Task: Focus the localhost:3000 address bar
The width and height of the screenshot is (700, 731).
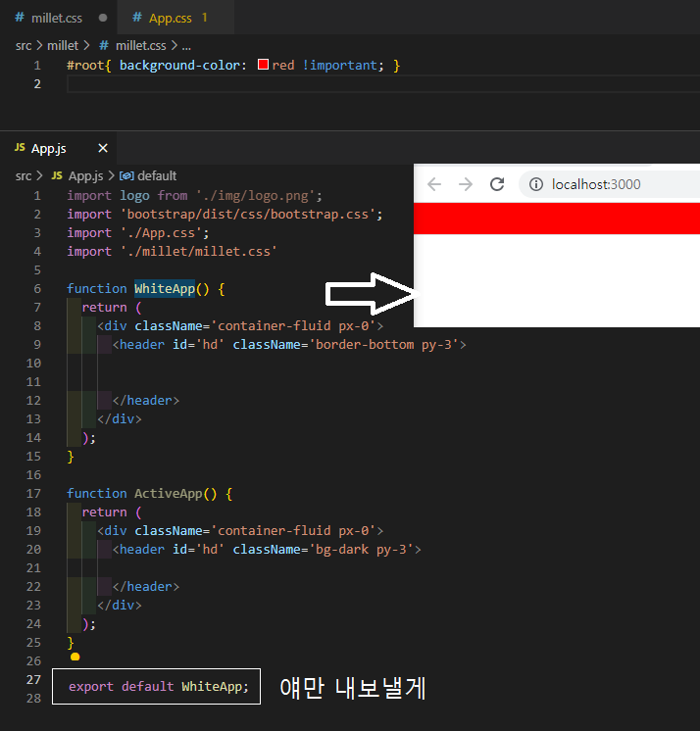Action: pos(609,184)
